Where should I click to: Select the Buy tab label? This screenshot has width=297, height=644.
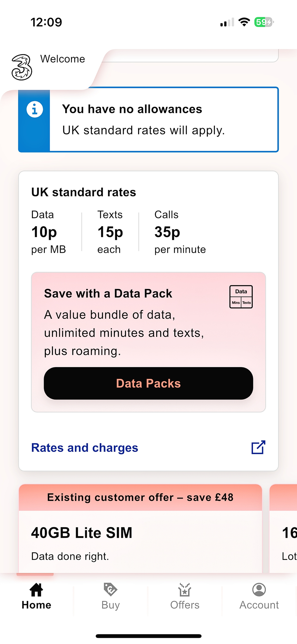pos(110,605)
